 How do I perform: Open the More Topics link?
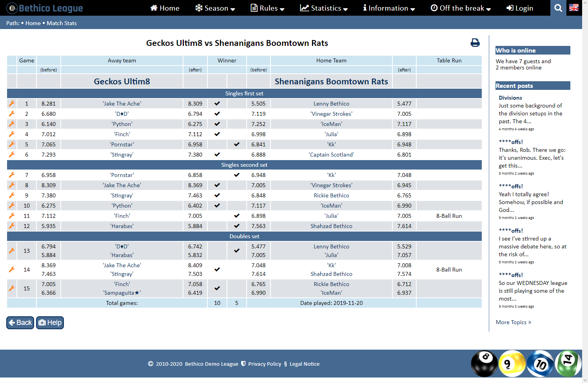coord(513,322)
